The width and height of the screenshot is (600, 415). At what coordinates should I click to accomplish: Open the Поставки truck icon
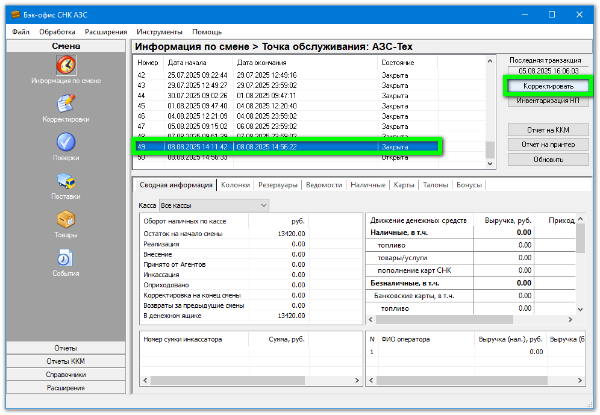click(65, 183)
